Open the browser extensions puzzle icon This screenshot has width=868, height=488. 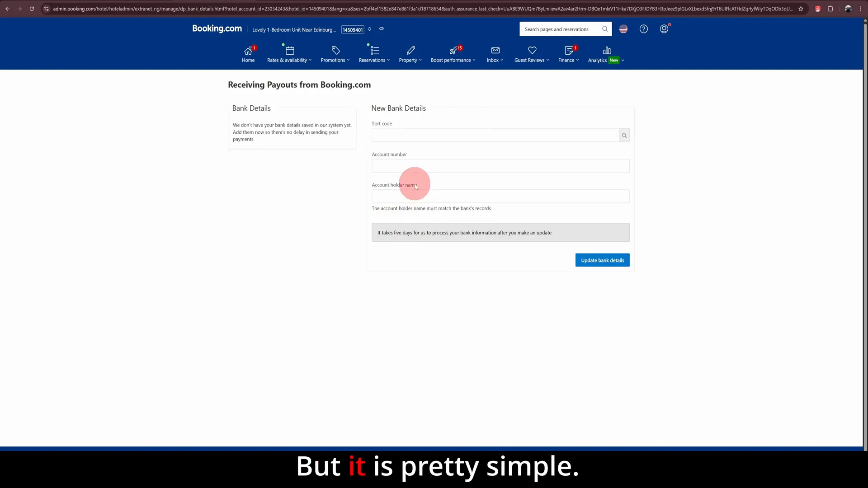pos(830,9)
